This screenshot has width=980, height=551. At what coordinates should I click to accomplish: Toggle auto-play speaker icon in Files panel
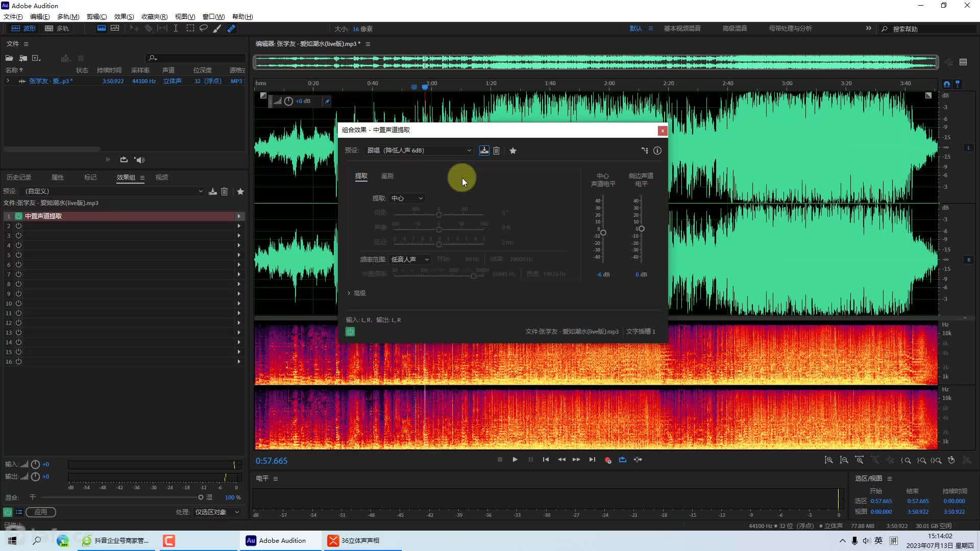(x=139, y=160)
